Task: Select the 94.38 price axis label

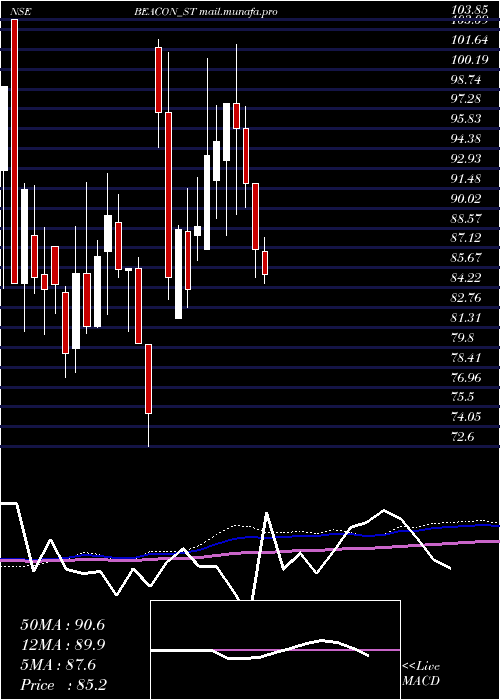Action: (x=467, y=138)
